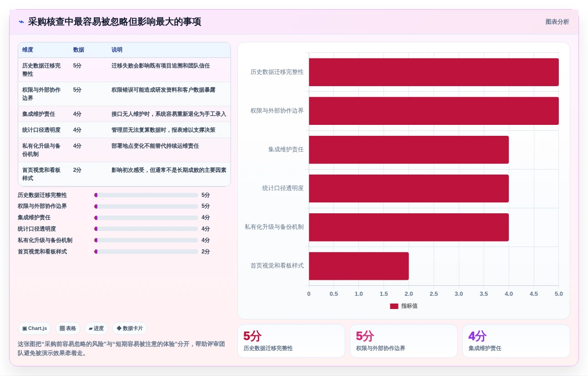This screenshot has width=588, height=376.
Task: Click the 数据 column header
Action: pyautogui.click(x=79, y=50)
